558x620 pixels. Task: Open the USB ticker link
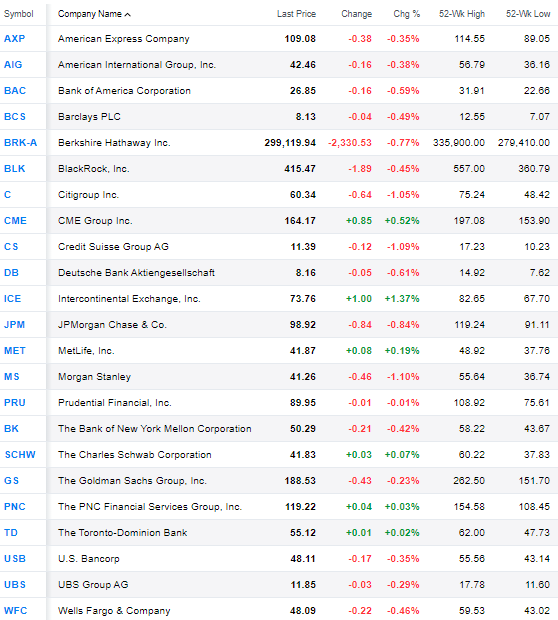pyautogui.click(x=15, y=559)
